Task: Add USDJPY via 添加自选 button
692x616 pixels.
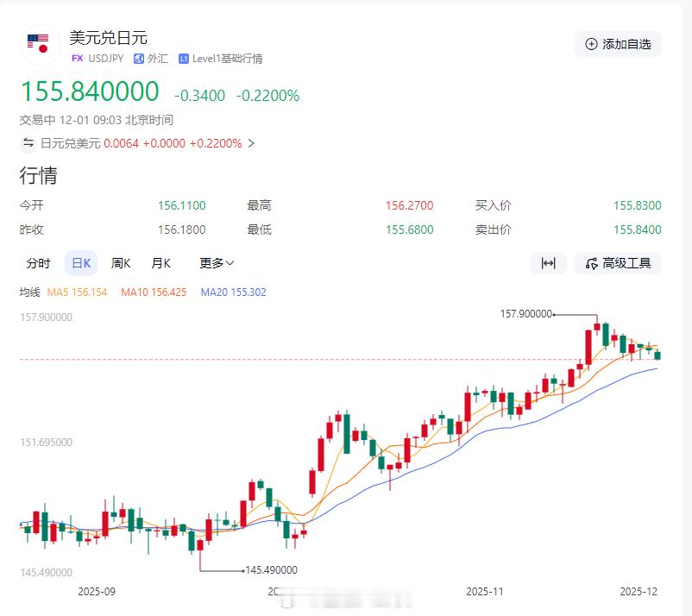Action: coord(618,44)
